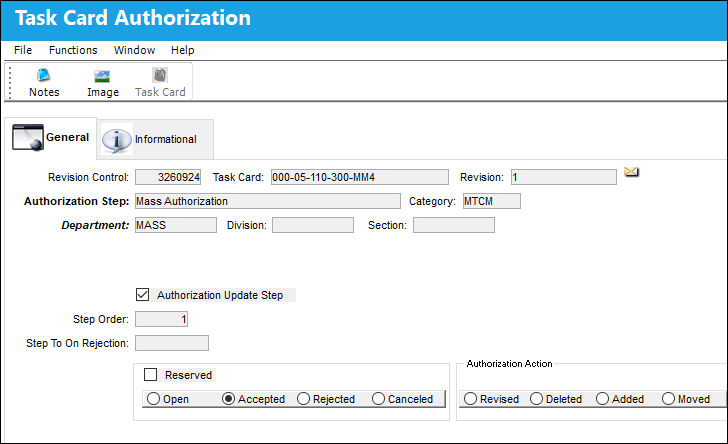The image size is (728, 444).
Task: Click the Authorization Step field
Action: point(267,201)
